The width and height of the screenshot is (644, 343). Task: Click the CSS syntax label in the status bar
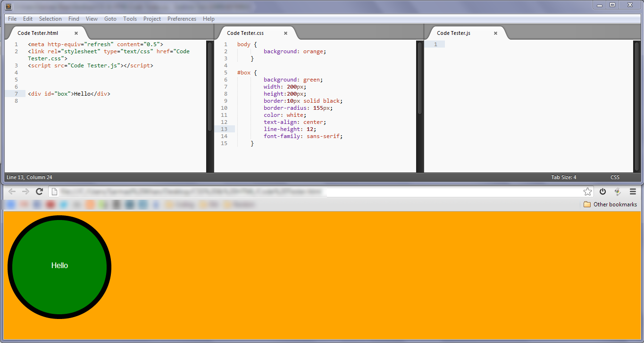pos(615,177)
